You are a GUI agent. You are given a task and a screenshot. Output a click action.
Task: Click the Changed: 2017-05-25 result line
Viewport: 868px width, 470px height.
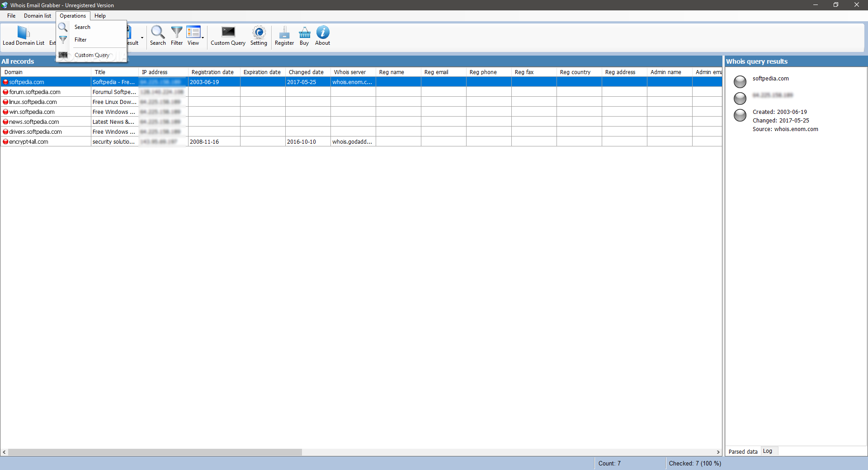point(781,121)
